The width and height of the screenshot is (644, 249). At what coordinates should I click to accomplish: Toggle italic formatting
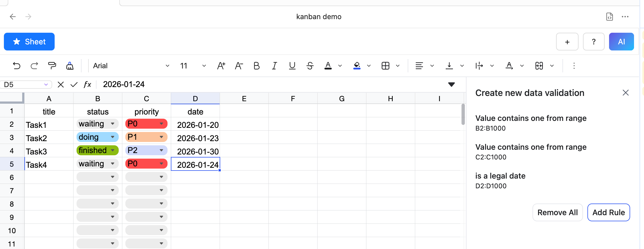coord(274,66)
